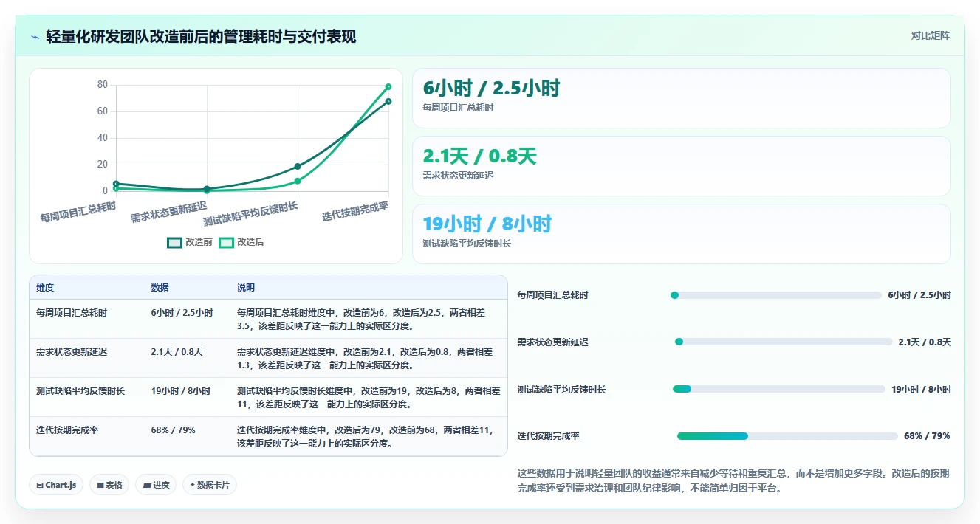Click chart axis label 迭代按期完成率

click(355, 211)
